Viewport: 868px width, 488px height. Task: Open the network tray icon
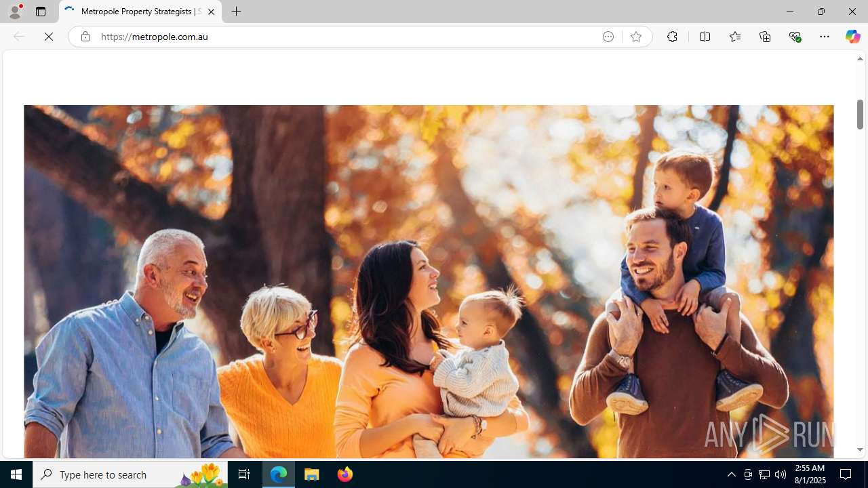tap(764, 474)
